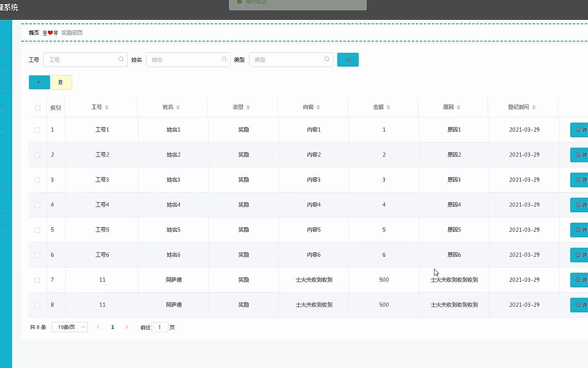Open details for row 工号5
This screenshot has width=588, height=368.
pos(580,230)
